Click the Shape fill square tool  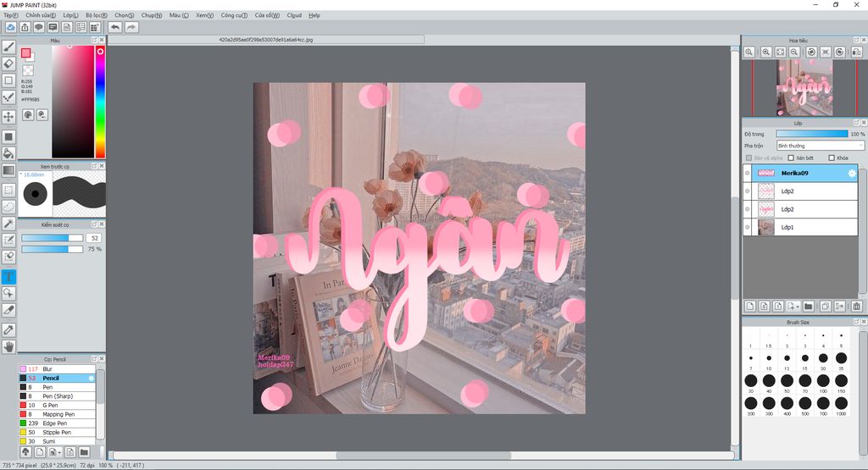pyautogui.click(x=8, y=136)
